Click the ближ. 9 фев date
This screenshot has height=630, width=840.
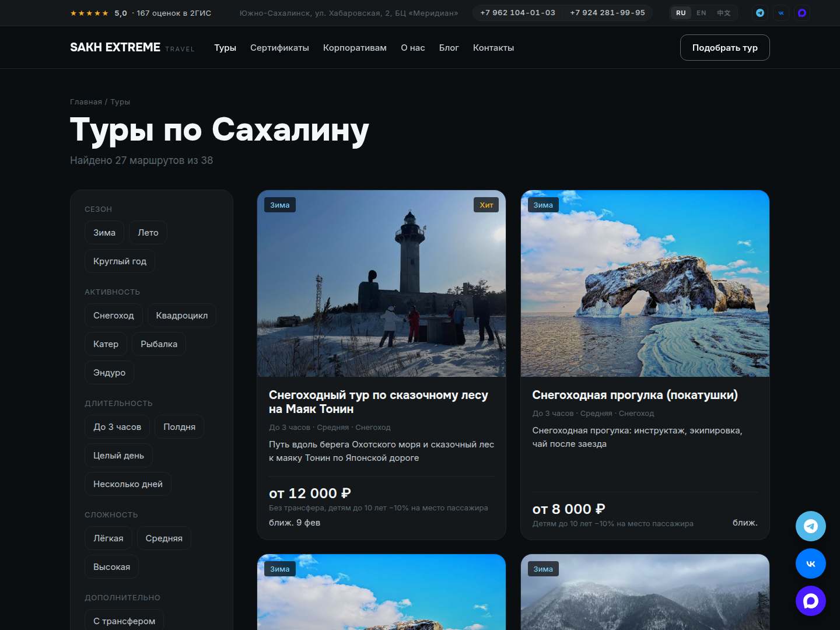click(x=295, y=523)
